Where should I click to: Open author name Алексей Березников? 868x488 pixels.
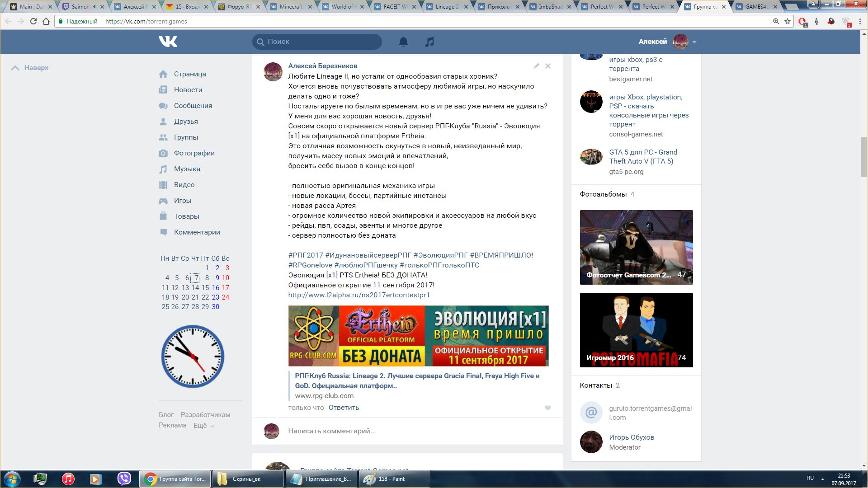coord(323,66)
